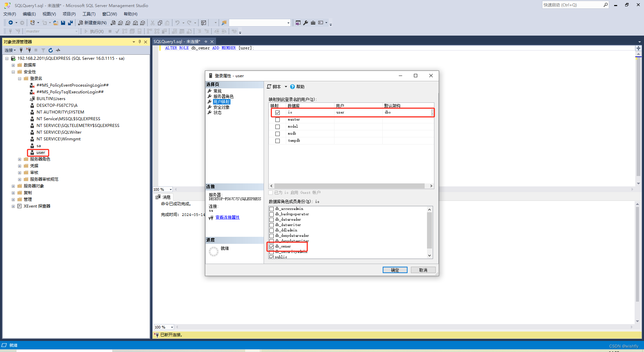Enable mapping for the master database
This screenshot has height=352, width=644.
click(277, 120)
